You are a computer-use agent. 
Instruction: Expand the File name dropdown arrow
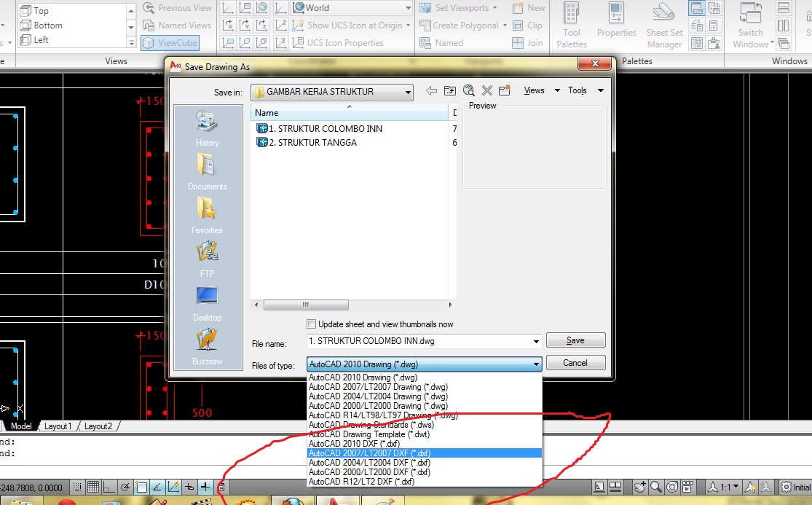pos(536,341)
